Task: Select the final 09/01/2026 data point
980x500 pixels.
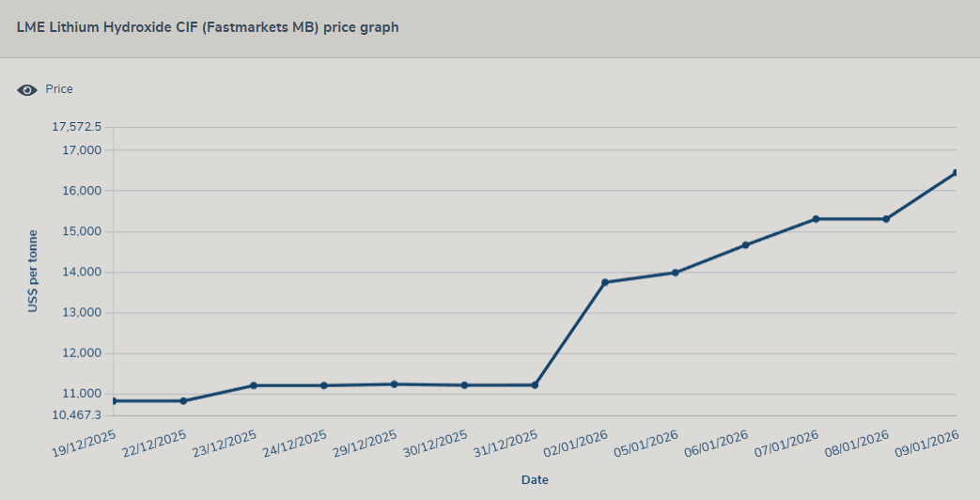Action: click(956, 173)
